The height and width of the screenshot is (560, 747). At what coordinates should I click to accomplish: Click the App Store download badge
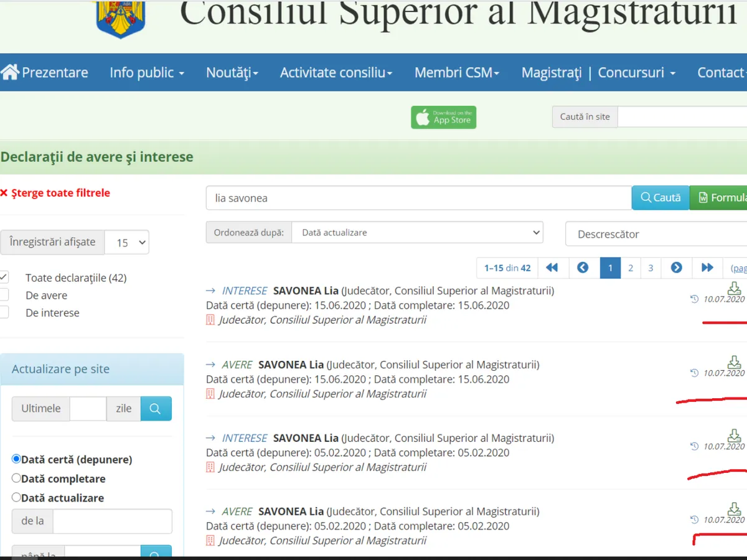[x=443, y=117]
